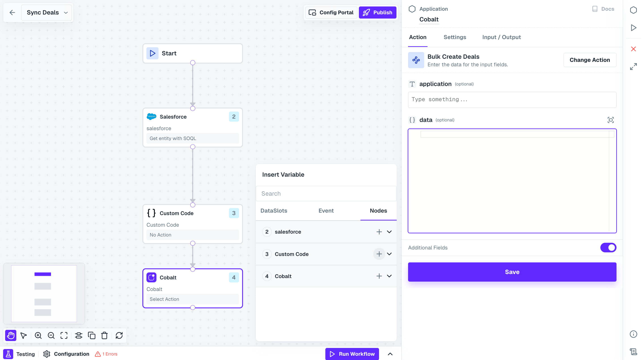This screenshot has width=644, height=360.
Task: Open the Config Portal
Action: [x=331, y=13]
